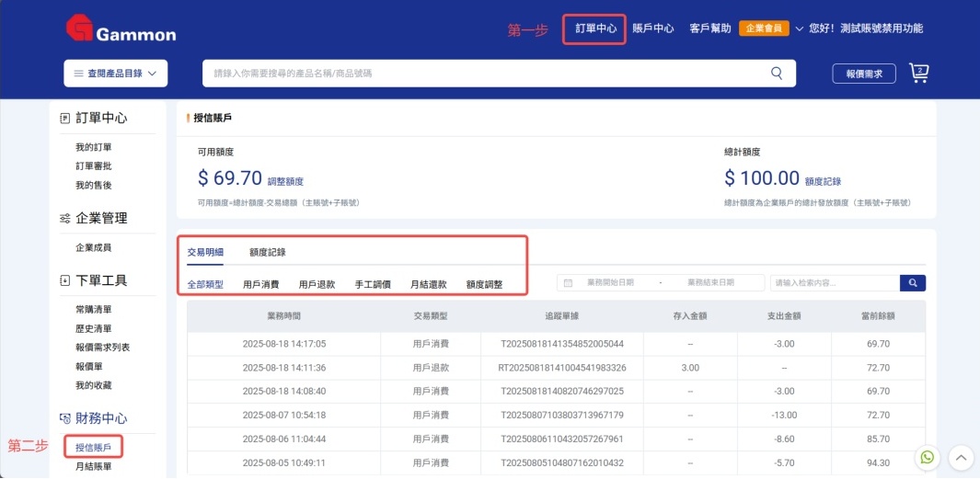This screenshot has height=479, width=980.
Task: Click the scroll-to-top arrow icon
Action: pyautogui.click(x=961, y=457)
